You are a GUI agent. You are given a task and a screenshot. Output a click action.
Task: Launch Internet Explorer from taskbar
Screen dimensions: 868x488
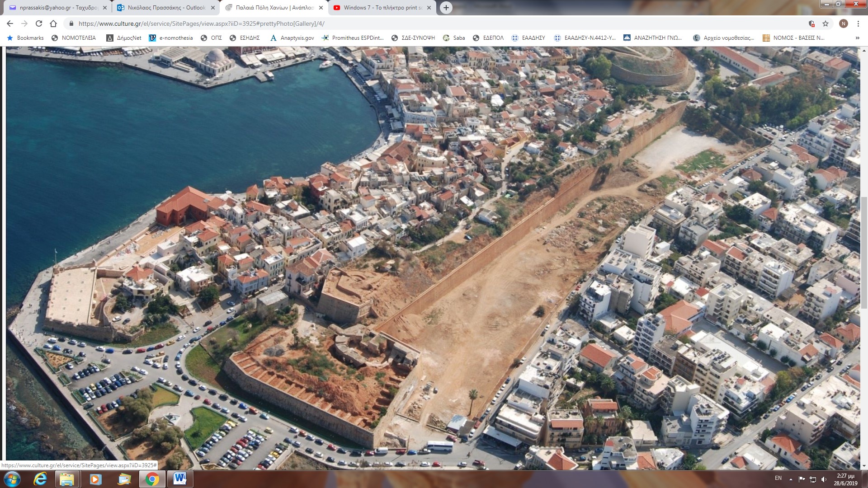pos(40,479)
